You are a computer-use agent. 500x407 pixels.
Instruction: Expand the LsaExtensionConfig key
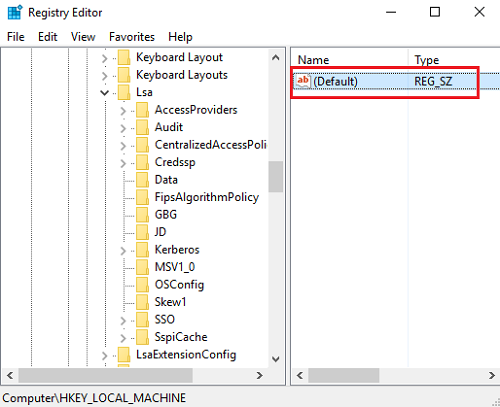[105, 355]
